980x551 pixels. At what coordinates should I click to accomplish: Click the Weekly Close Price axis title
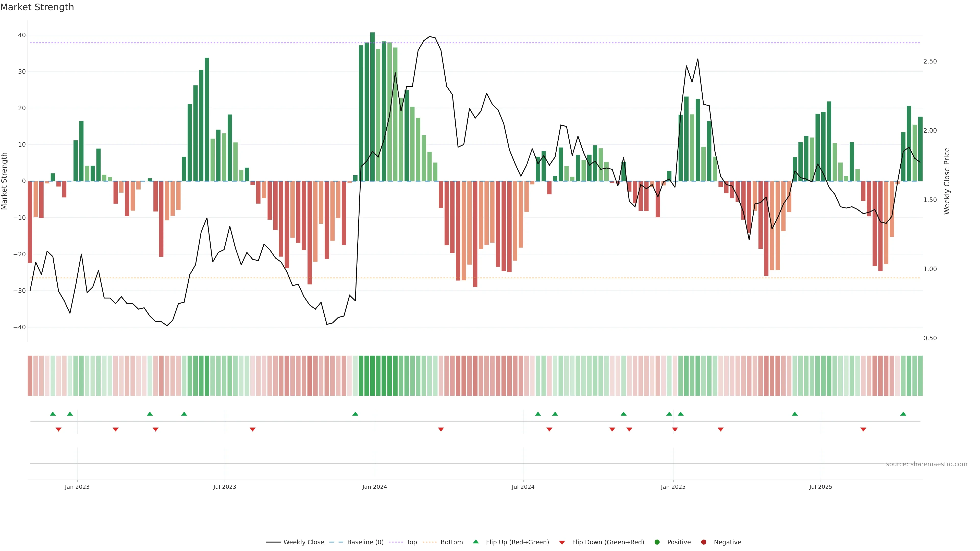point(947,181)
